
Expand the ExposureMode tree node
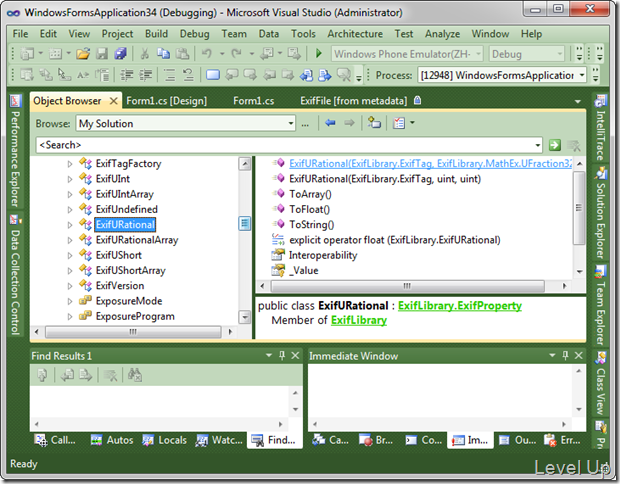point(70,301)
